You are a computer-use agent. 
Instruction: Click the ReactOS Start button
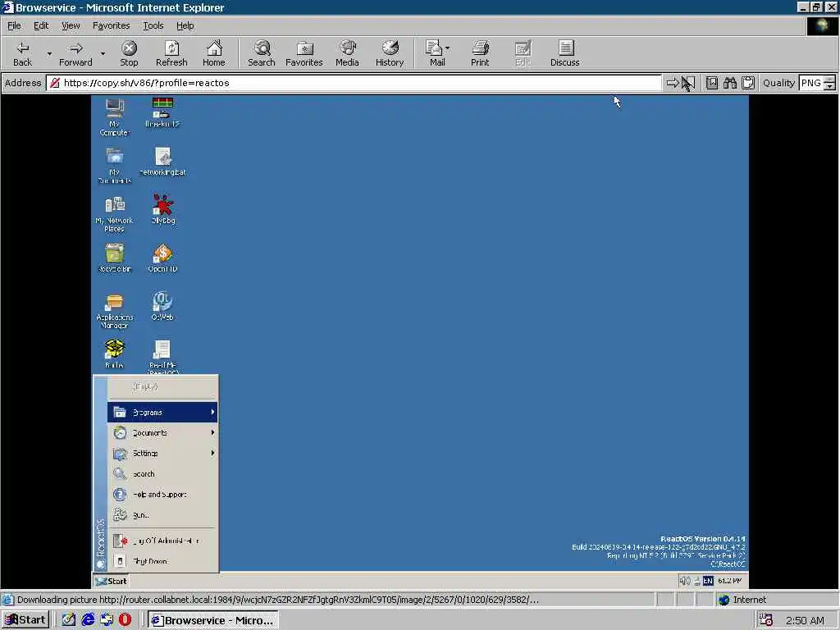[x=111, y=582]
